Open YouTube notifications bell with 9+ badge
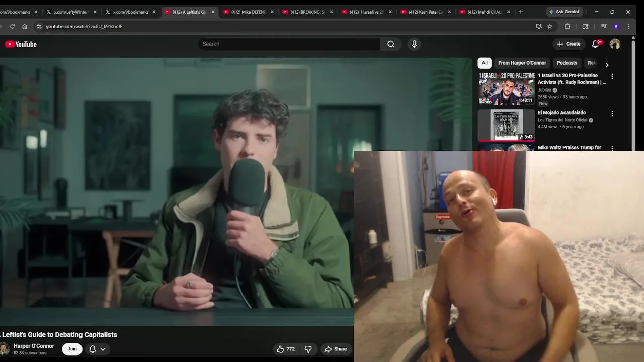Viewport: 644px width, 362px height. 596,44
